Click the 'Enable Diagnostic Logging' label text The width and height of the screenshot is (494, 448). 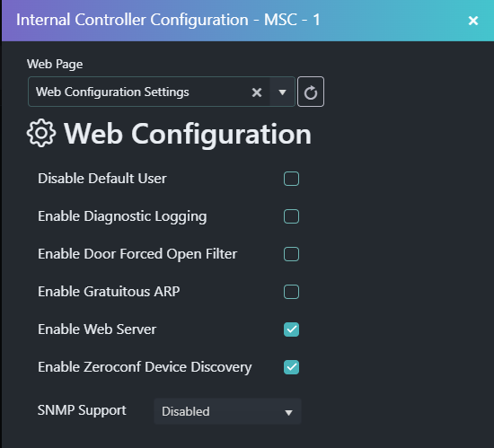tap(122, 216)
